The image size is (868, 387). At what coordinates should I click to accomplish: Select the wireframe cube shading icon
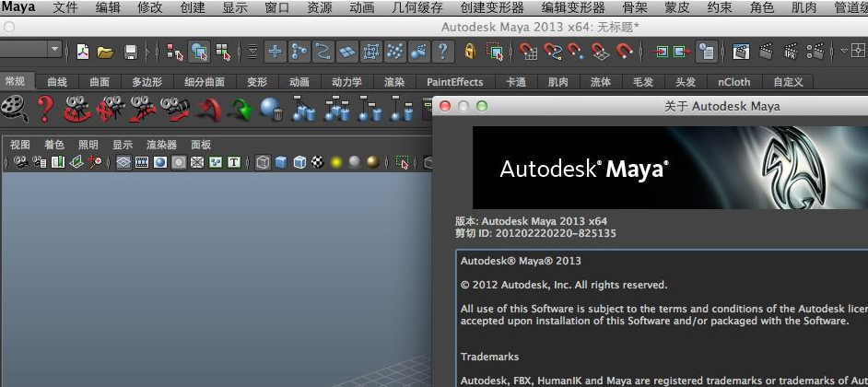coord(264,162)
